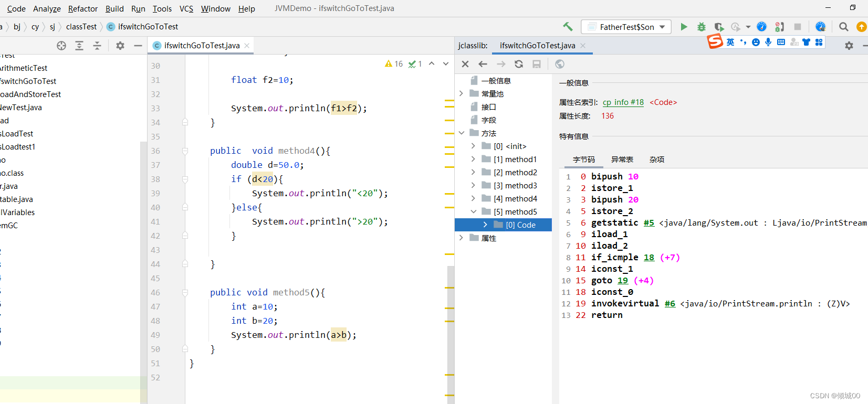The image size is (868, 404).
Task: Click Collapse All in project panel
Action: (97, 46)
